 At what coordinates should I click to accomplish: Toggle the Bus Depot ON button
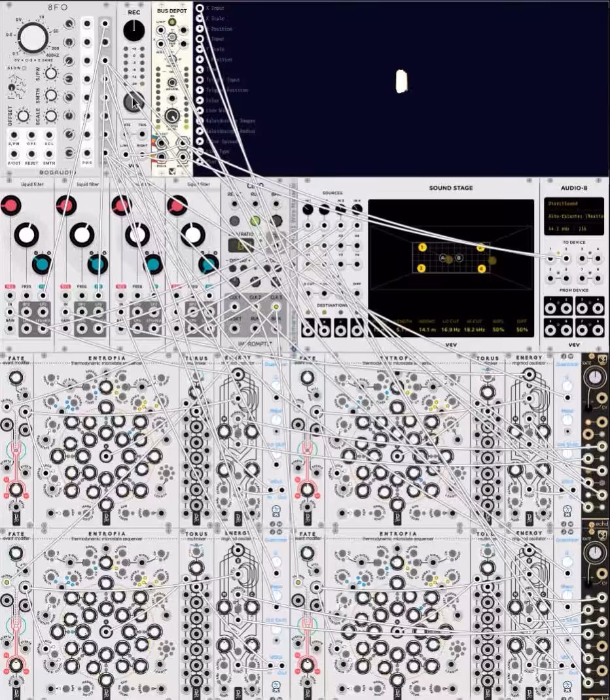(172, 22)
